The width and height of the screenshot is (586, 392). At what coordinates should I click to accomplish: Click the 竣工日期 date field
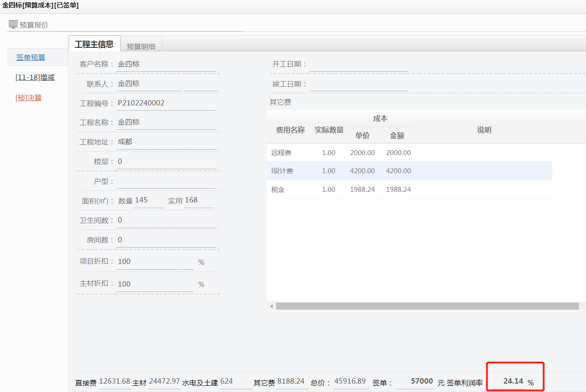click(358, 84)
